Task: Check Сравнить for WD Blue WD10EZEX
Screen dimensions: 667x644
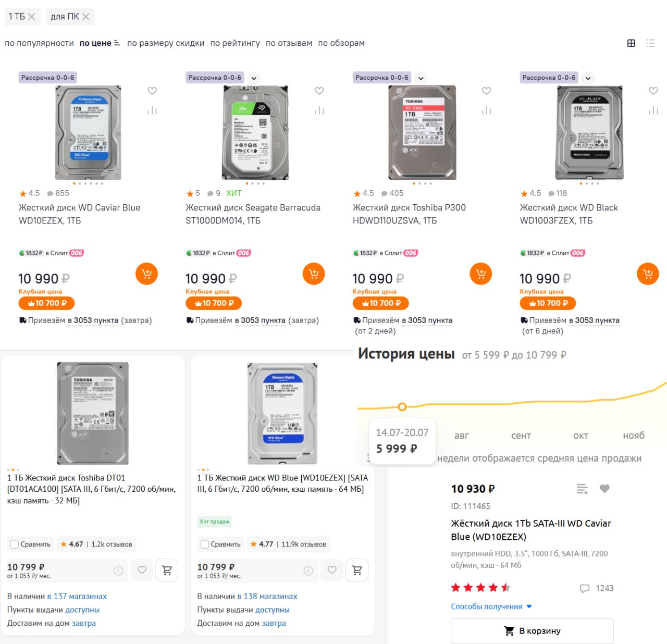Action: tap(205, 544)
